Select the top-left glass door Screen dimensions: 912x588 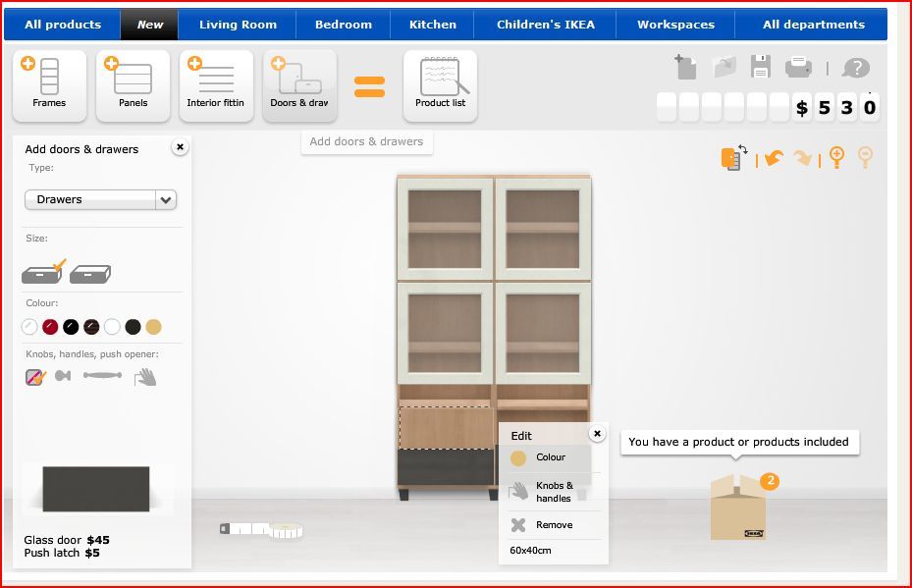pyautogui.click(x=446, y=229)
